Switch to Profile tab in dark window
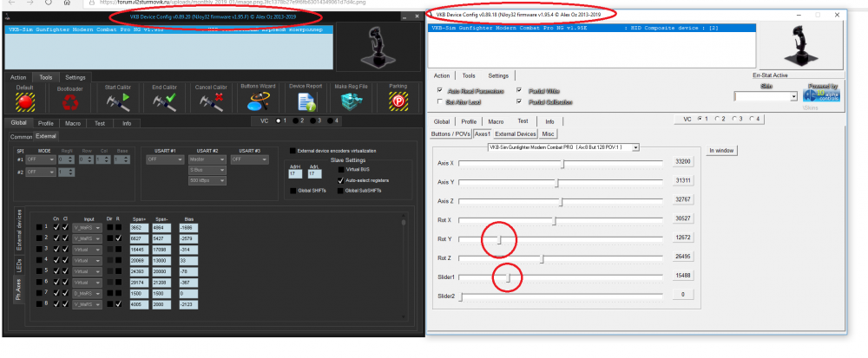This screenshot has height=358, width=868. [x=46, y=123]
